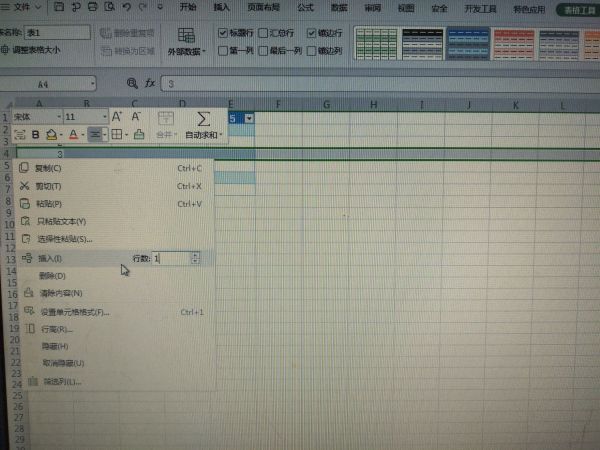The height and width of the screenshot is (450, 600).
Task: Enable the 汇总行 total row checkbox
Action: coord(264,32)
